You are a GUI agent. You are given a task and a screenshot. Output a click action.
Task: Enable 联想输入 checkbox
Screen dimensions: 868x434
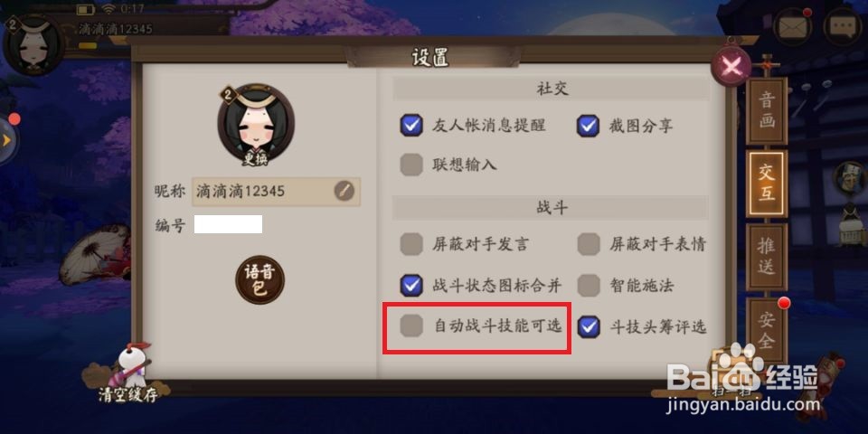(x=411, y=165)
